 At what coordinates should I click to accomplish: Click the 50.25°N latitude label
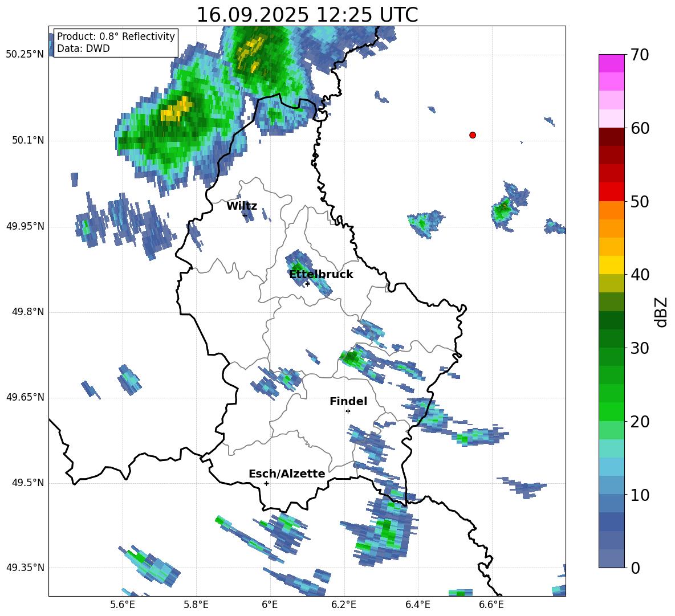point(25,55)
